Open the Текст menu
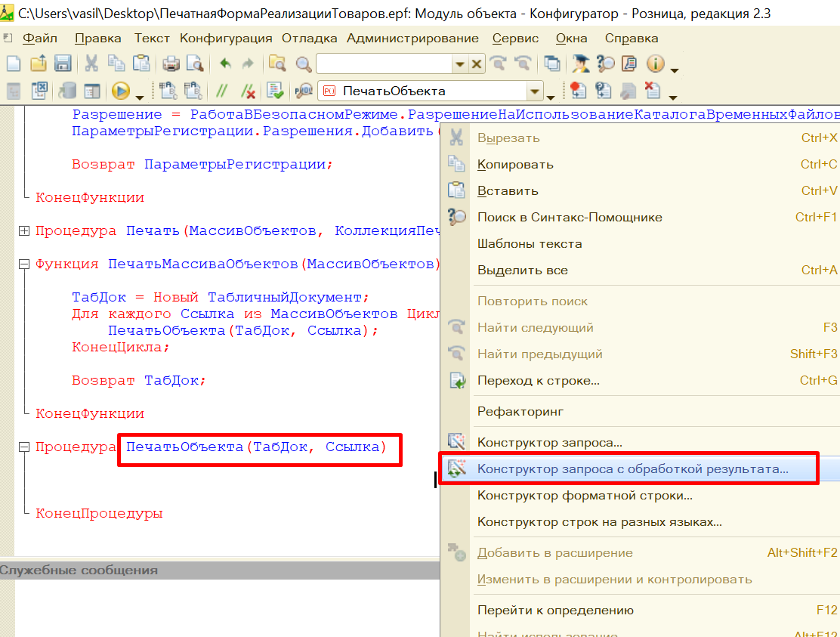 point(152,39)
